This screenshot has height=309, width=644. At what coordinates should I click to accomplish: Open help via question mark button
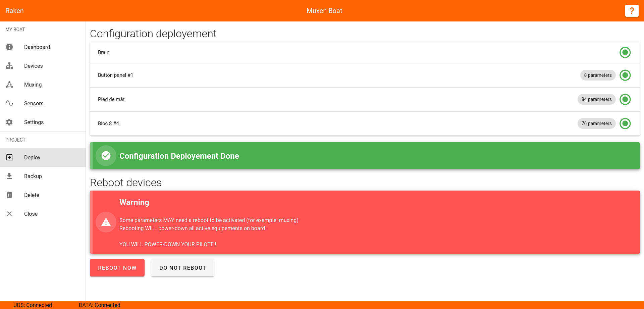point(632,11)
